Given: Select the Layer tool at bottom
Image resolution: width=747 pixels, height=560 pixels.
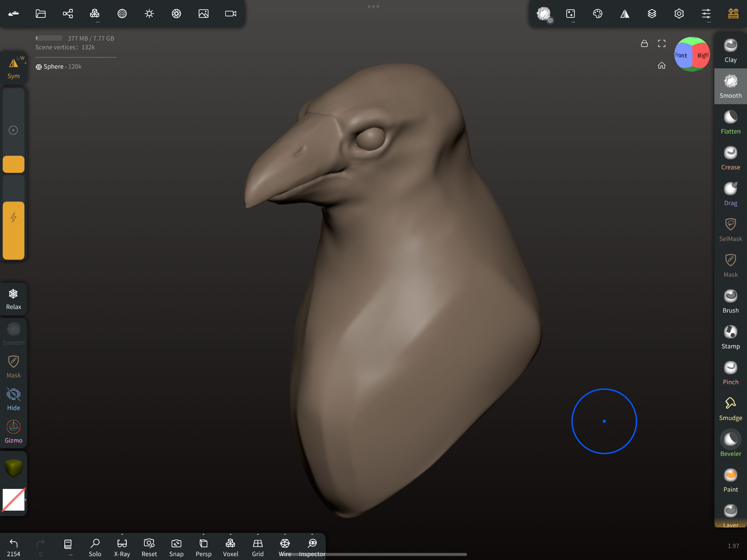Looking at the screenshot, I should 730,515.
